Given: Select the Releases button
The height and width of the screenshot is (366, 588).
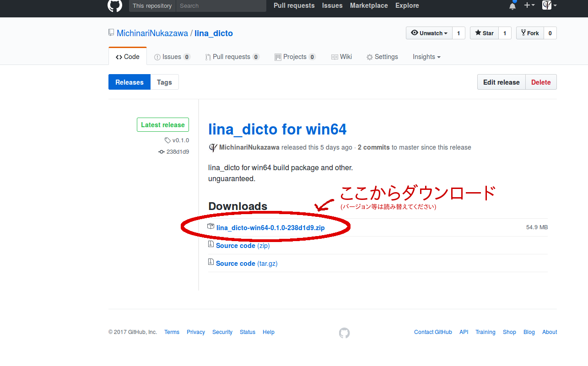Looking at the screenshot, I should click(129, 82).
